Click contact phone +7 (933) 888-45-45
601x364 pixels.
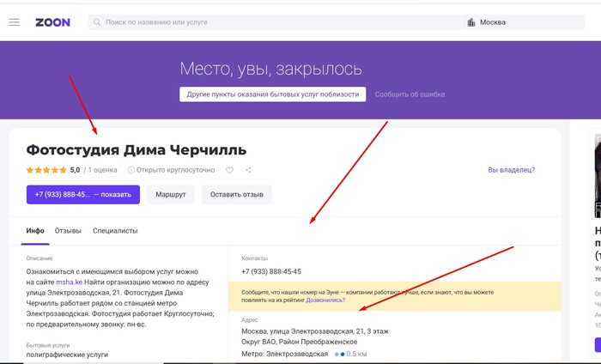[x=271, y=271]
